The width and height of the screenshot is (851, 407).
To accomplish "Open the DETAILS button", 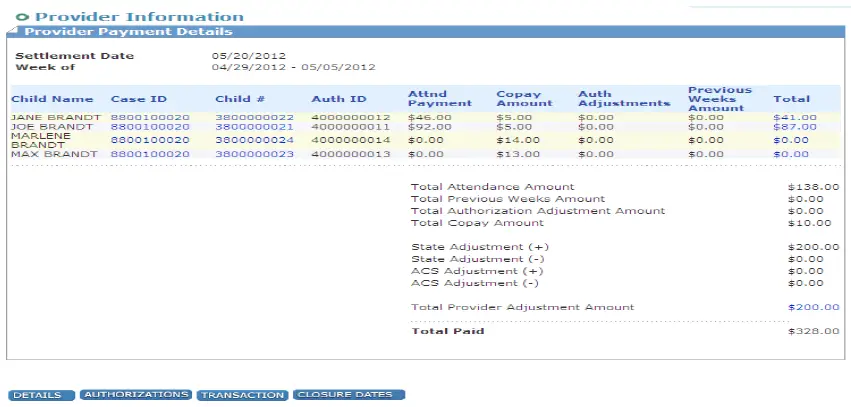I will (x=41, y=395).
